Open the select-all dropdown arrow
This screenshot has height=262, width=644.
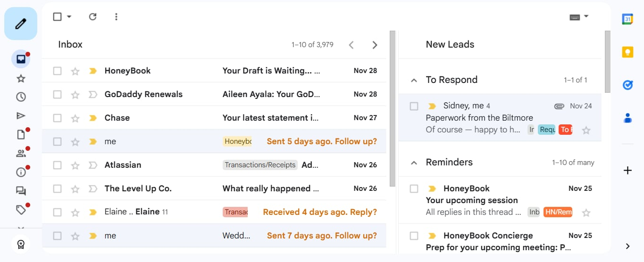[69, 17]
